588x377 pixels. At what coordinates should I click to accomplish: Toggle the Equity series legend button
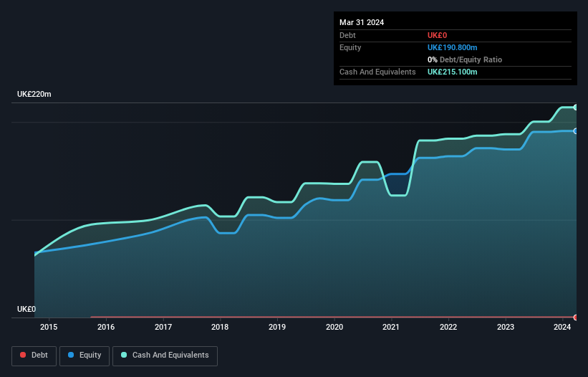[x=85, y=355]
